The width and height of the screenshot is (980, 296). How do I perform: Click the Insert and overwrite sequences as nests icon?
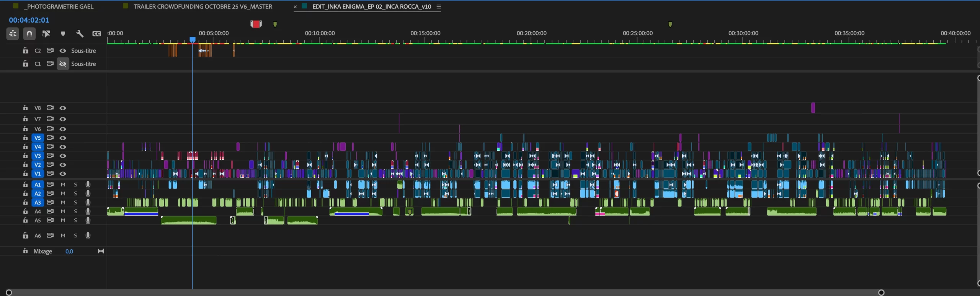click(12, 34)
